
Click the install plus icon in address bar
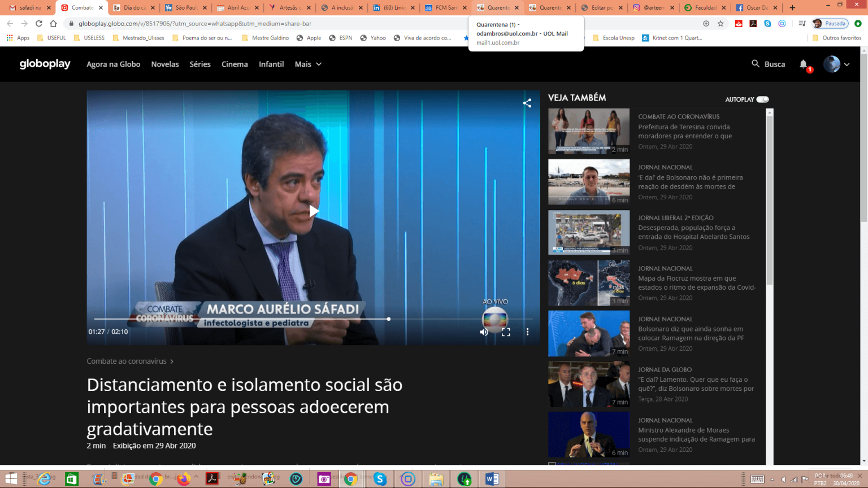[x=706, y=24]
